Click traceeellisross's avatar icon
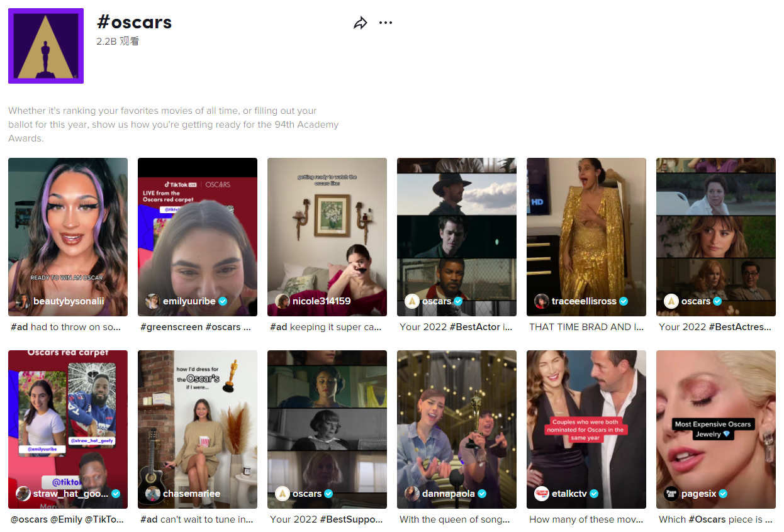The width and height of the screenshot is (784, 532). [542, 301]
